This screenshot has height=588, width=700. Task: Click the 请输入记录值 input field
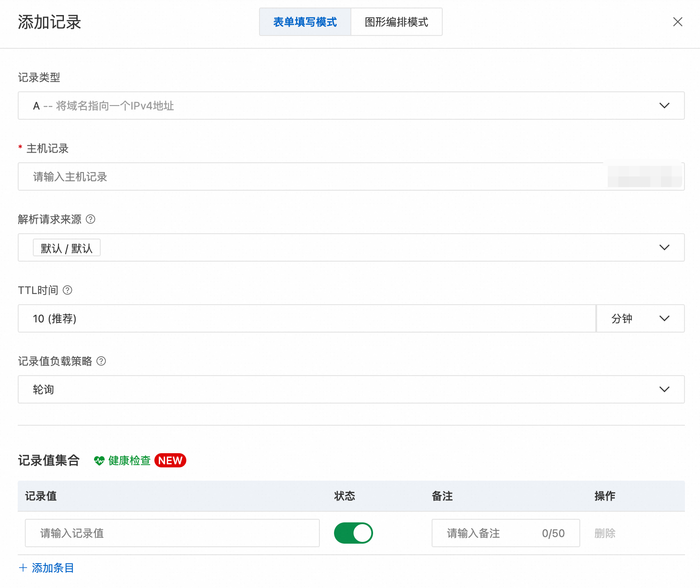(172, 533)
